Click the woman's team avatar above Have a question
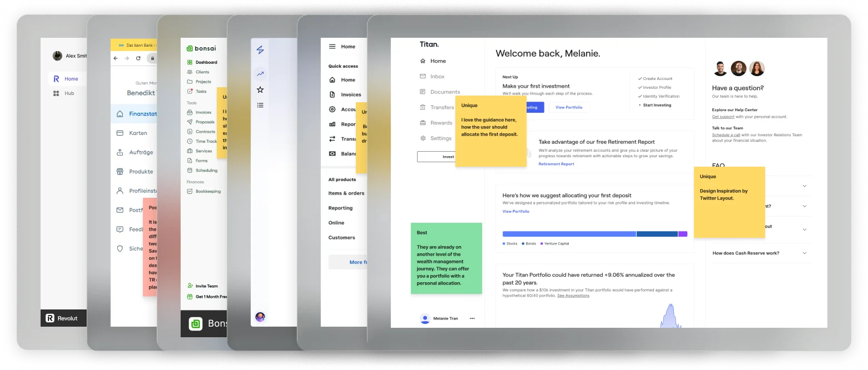This screenshot has width=868, height=370. (757, 68)
